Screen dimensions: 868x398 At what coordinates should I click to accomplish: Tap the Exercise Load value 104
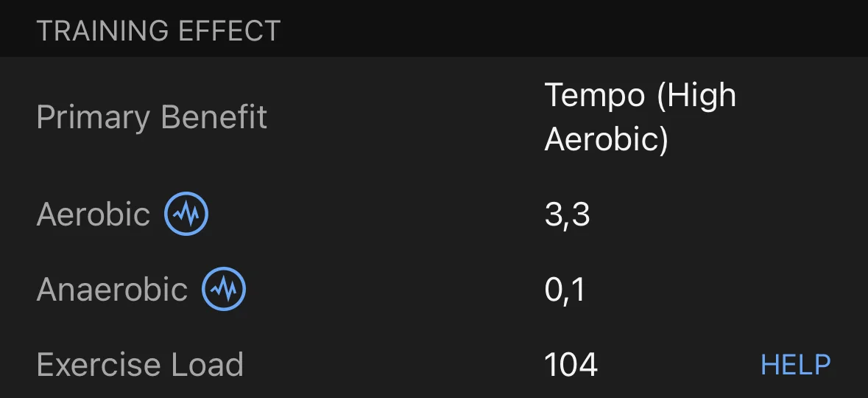571,366
